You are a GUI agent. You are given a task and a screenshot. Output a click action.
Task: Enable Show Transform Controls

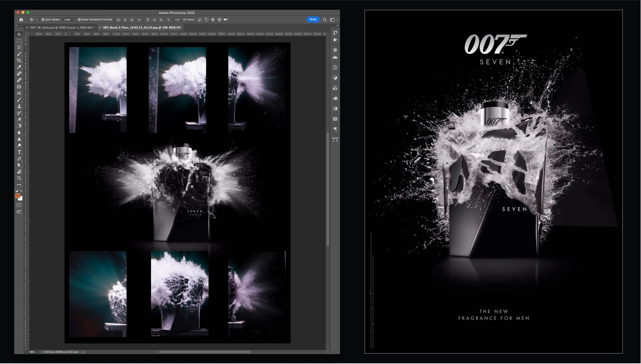(79, 19)
